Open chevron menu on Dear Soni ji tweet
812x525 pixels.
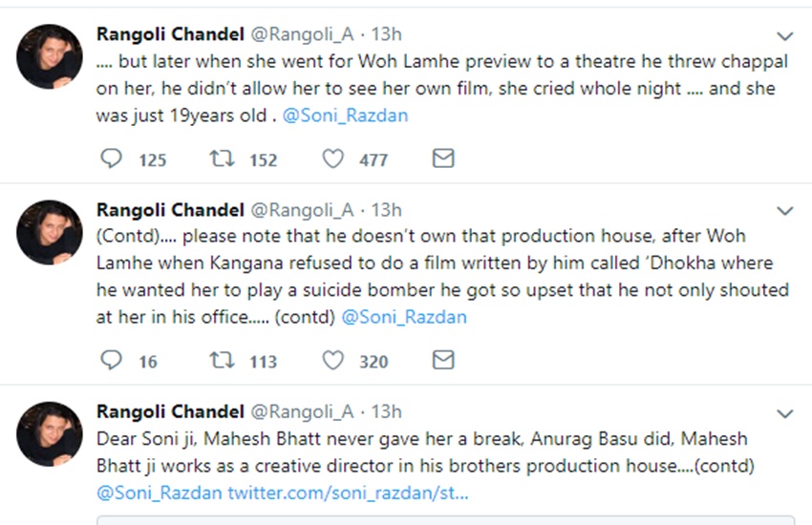pyautogui.click(x=785, y=413)
